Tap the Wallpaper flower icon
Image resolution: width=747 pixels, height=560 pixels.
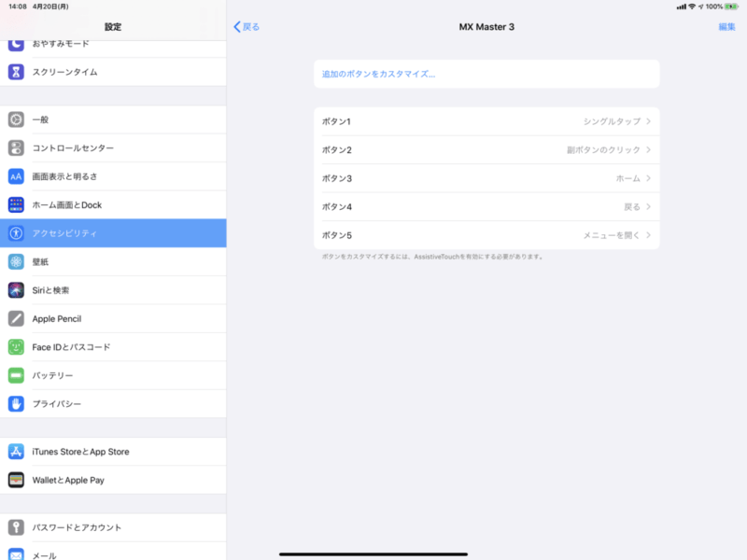tap(16, 262)
